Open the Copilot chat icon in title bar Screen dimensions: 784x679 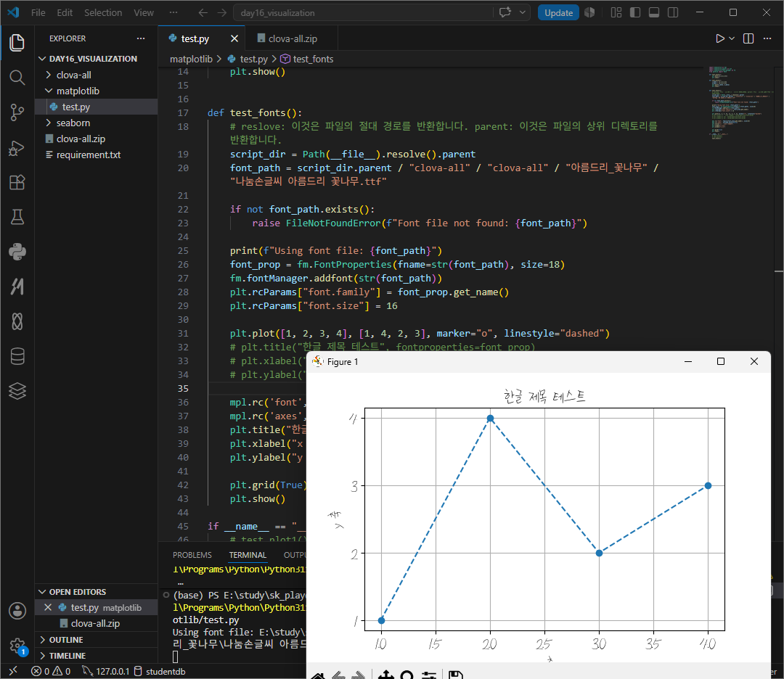[505, 12]
